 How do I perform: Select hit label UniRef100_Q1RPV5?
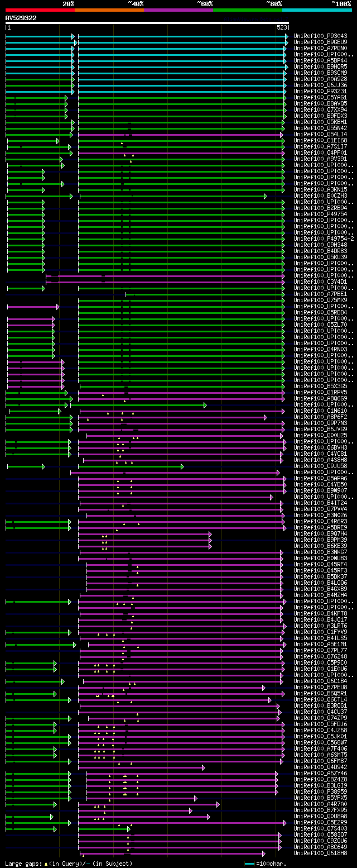[x=320, y=392]
